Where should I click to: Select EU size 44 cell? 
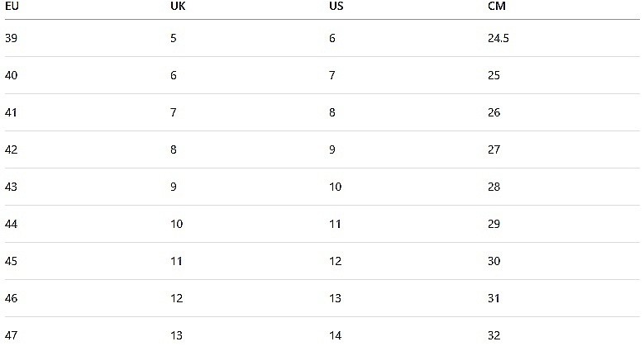point(11,224)
